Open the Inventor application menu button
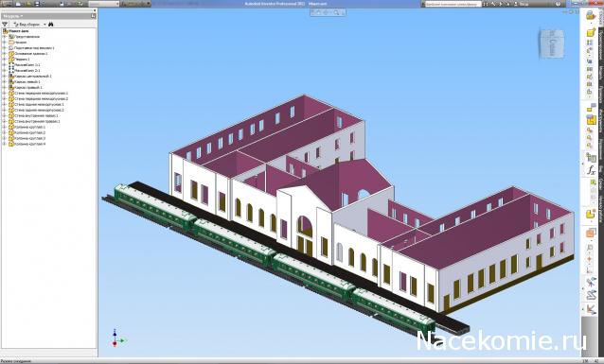Image resolution: width=604 pixels, height=364 pixels. point(6,4)
